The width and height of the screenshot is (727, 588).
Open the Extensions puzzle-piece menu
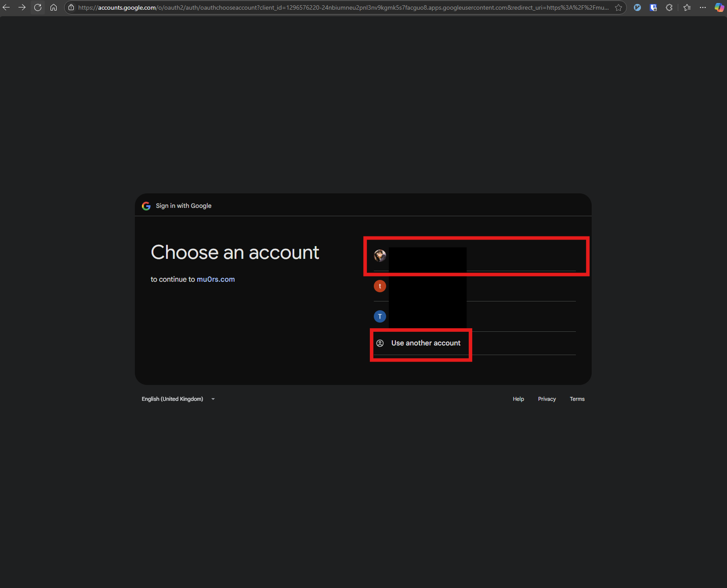(x=669, y=7)
